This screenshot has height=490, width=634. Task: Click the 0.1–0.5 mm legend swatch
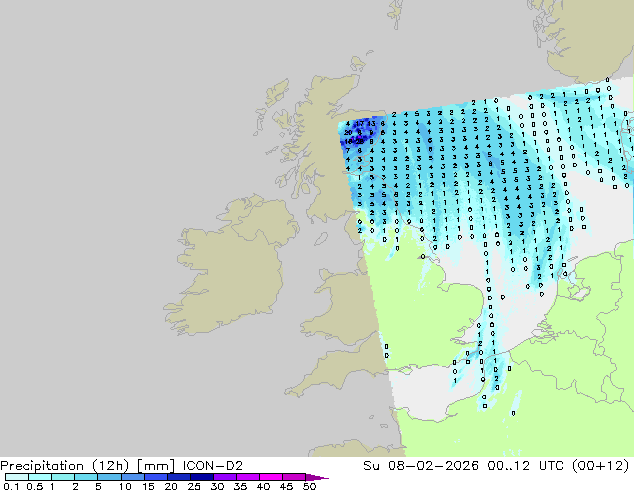[x=17, y=477]
